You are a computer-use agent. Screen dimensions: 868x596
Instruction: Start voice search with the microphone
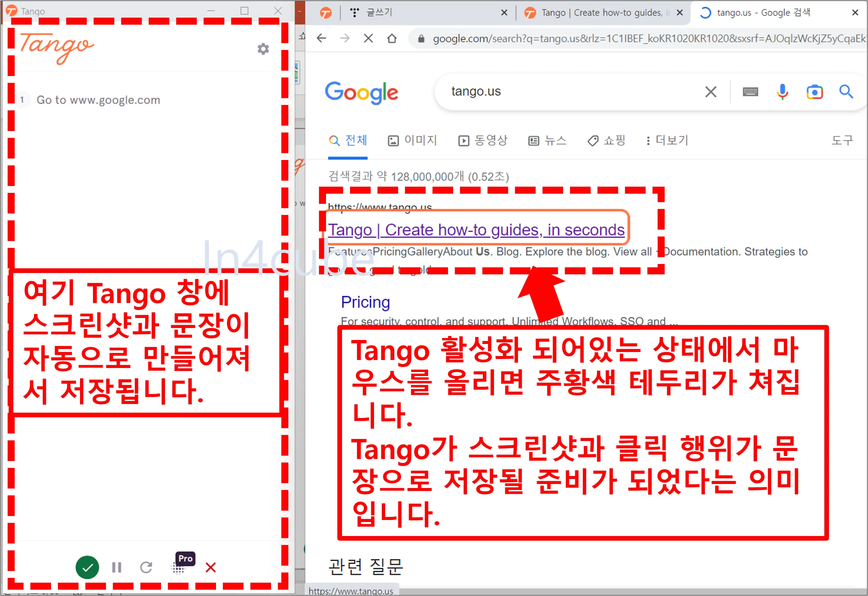pos(782,91)
